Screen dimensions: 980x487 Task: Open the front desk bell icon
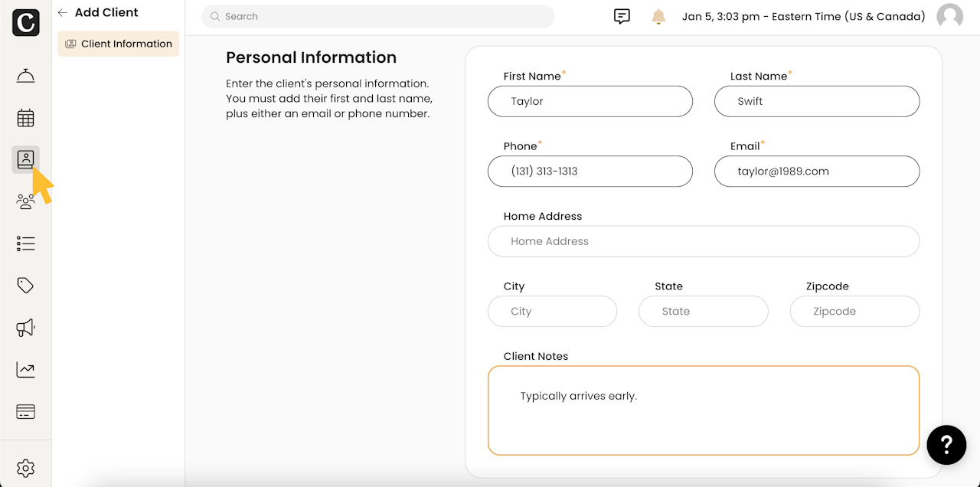coord(25,76)
